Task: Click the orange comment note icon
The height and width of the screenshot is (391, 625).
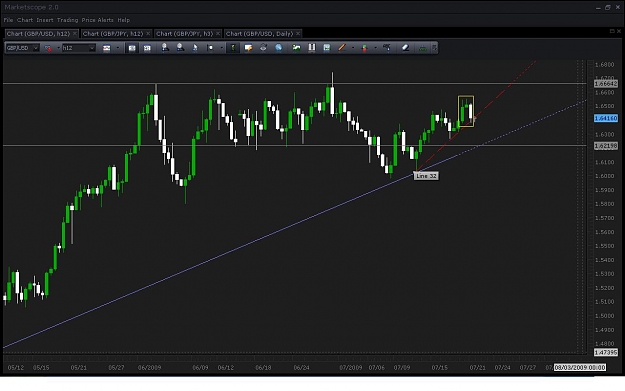Action: coord(248,48)
